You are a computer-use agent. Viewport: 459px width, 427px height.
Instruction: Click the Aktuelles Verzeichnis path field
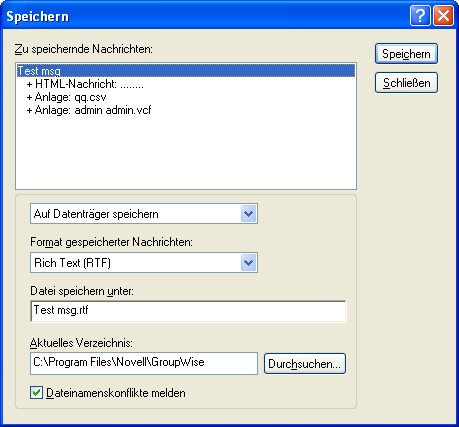144,363
